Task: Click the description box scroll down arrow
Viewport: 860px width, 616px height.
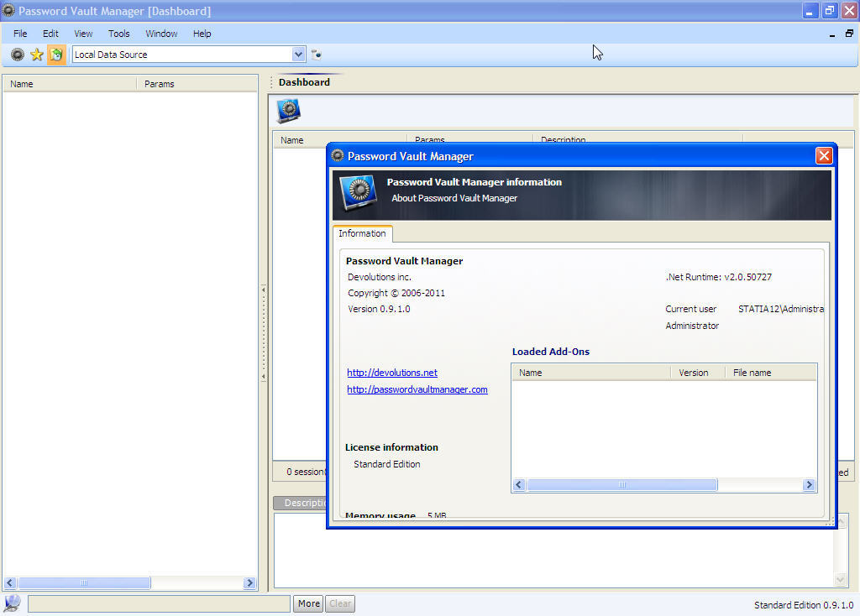Action: [840, 579]
